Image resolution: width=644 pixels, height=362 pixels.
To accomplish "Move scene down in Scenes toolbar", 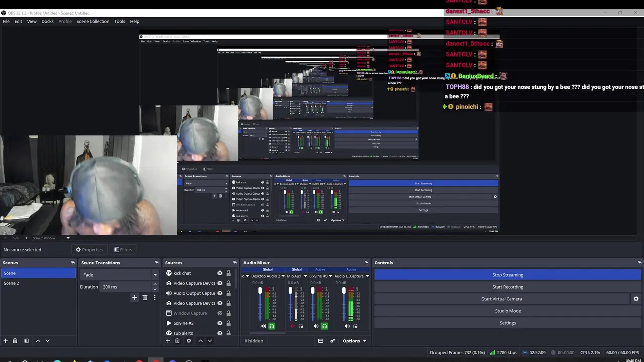I will click(48, 341).
